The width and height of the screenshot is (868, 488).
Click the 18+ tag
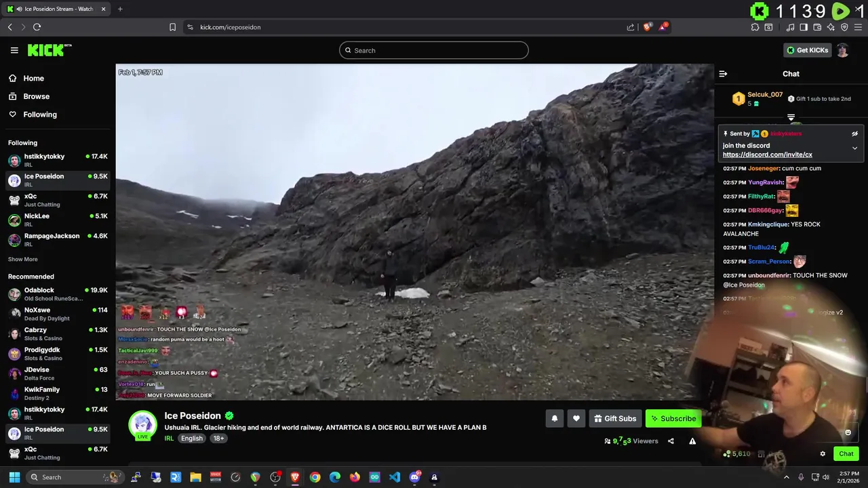tap(218, 439)
